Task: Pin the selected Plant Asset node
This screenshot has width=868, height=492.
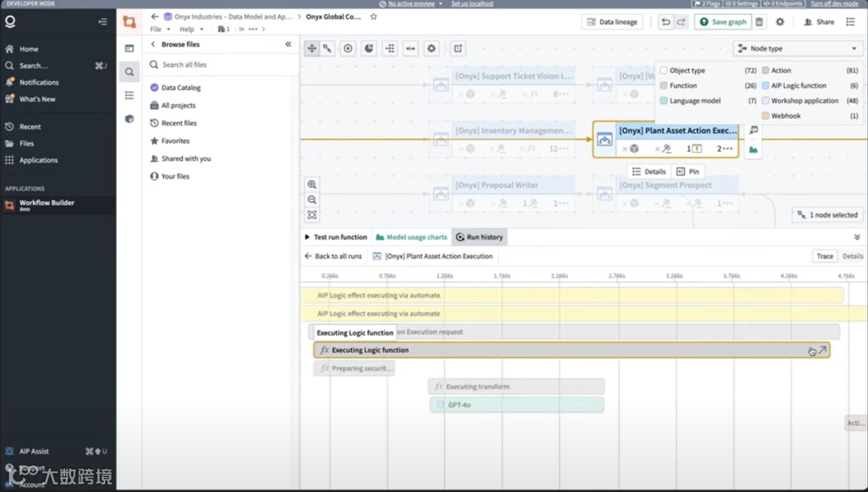Action: (x=688, y=171)
